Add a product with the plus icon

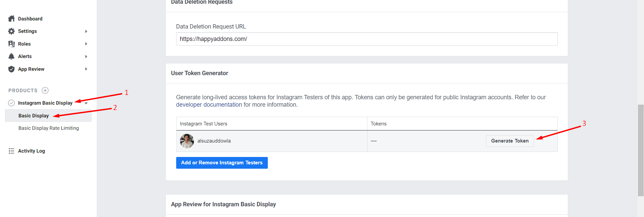click(45, 90)
